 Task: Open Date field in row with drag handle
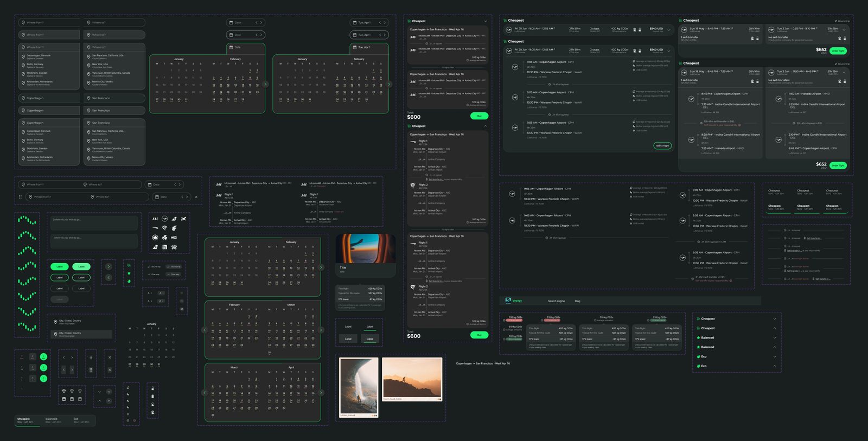tap(171, 197)
